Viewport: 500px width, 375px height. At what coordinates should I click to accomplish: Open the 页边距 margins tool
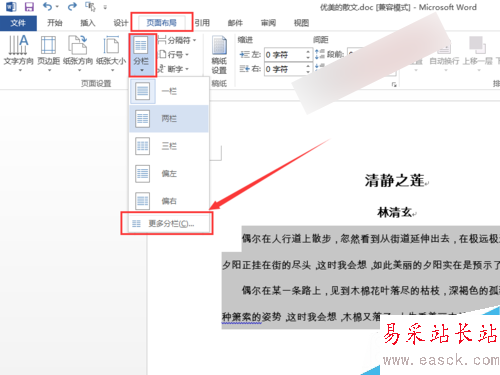pos(49,53)
